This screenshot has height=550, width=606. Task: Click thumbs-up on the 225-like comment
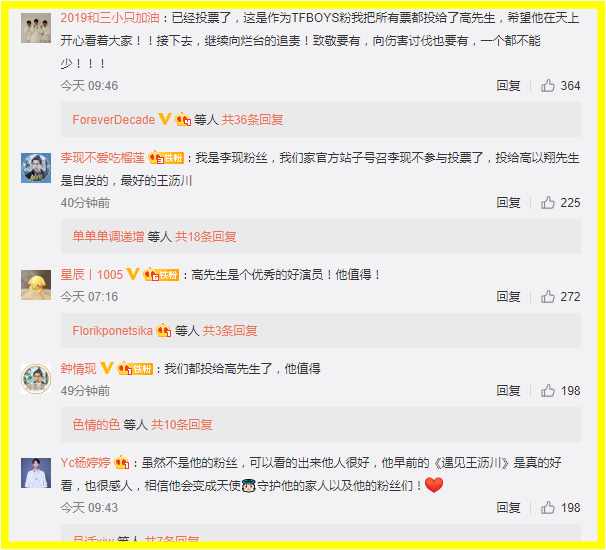(548, 203)
